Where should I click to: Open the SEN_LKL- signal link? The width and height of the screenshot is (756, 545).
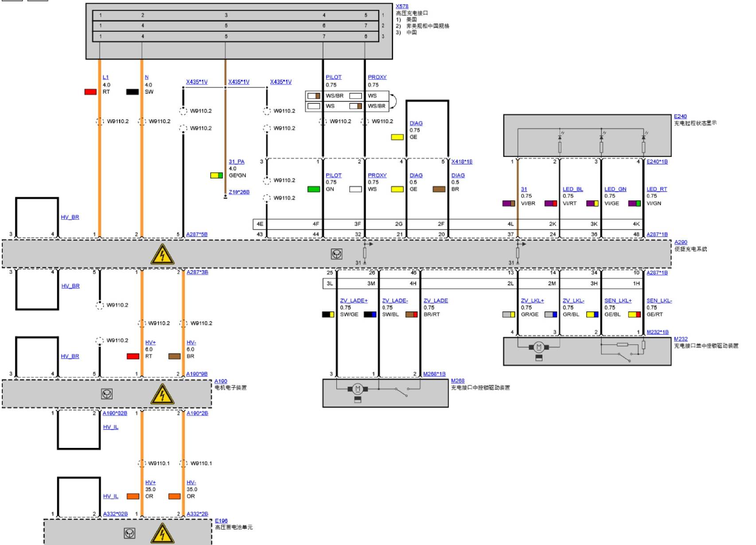pos(659,300)
